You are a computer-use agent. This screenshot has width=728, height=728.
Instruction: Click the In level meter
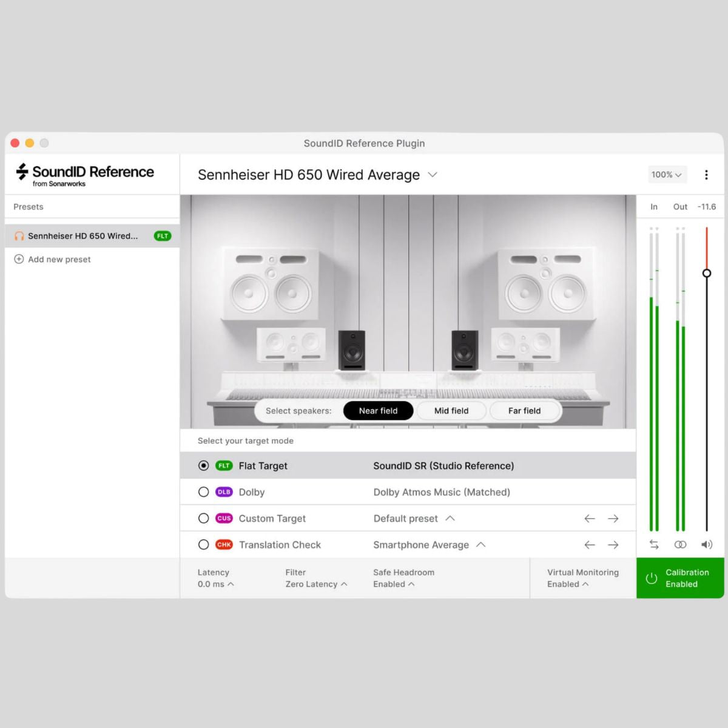[654, 379]
